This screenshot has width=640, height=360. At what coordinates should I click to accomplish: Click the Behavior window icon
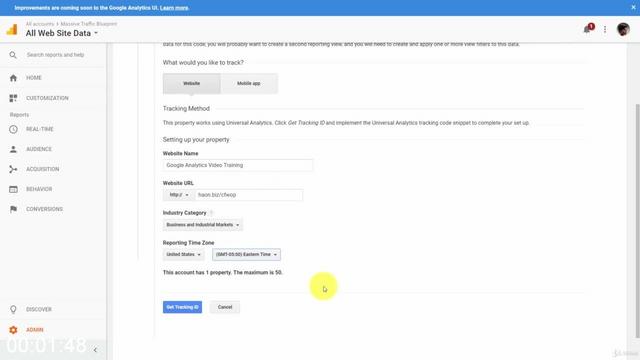pyautogui.click(x=13, y=189)
